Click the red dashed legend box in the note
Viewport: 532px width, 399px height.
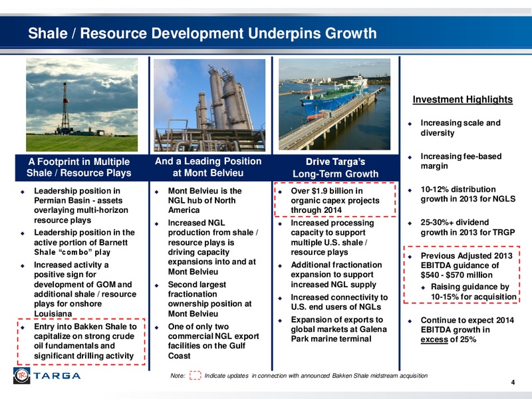point(195,375)
